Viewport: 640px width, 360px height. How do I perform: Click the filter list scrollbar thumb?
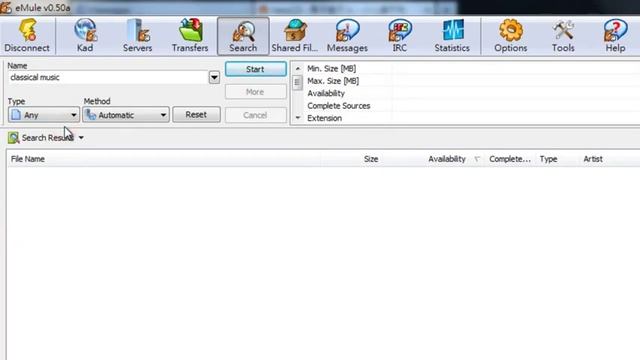298,83
